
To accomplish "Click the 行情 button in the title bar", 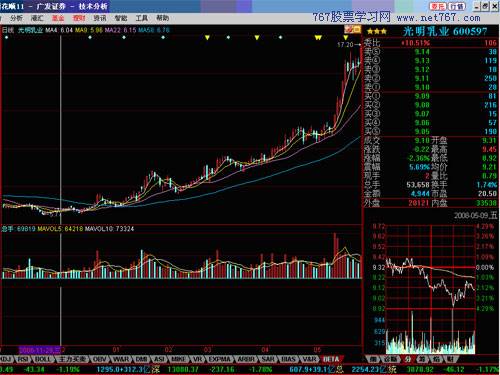I will [x=456, y=6].
